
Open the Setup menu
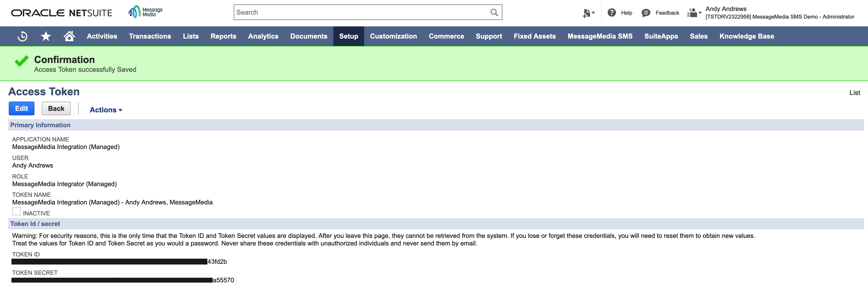click(x=349, y=36)
